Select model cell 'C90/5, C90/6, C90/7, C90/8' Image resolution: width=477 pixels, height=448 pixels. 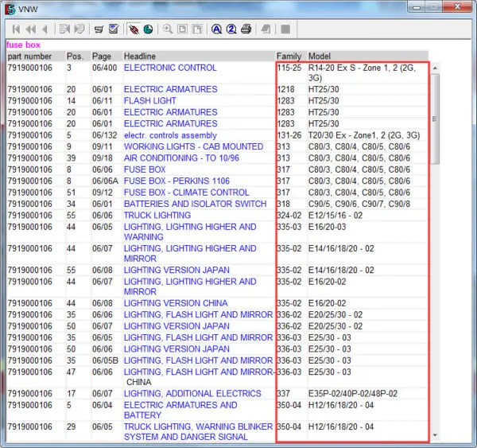pos(359,204)
